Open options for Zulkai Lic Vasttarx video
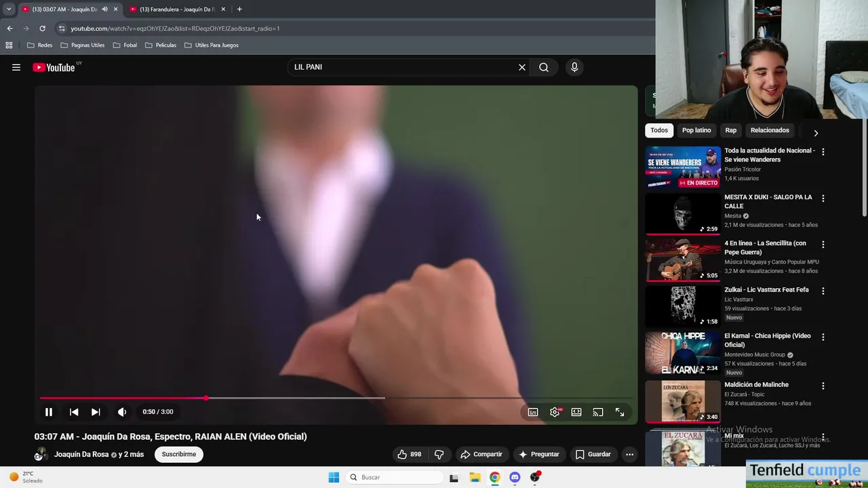The width and height of the screenshot is (868, 488). click(x=823, y=291)
